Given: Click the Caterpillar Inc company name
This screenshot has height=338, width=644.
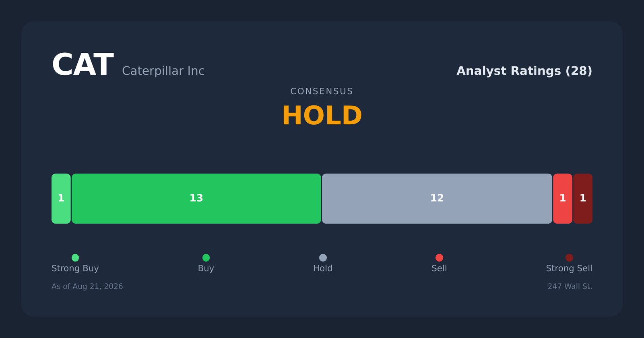Looking at the screenshot, I should click(163, 71).
